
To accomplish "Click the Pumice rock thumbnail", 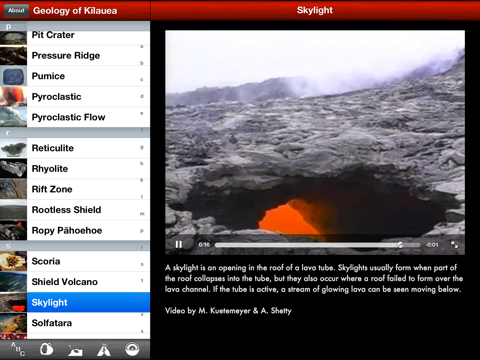I will pos(13,76).
